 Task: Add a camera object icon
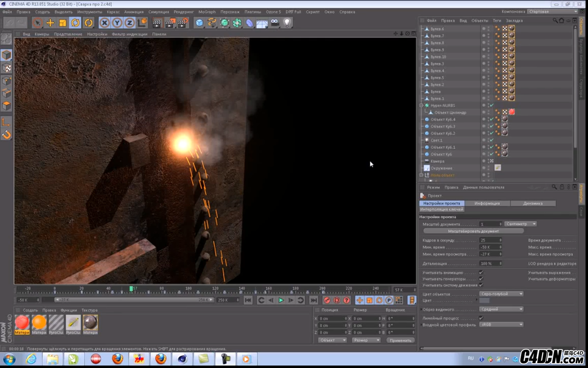pos(275,23)
